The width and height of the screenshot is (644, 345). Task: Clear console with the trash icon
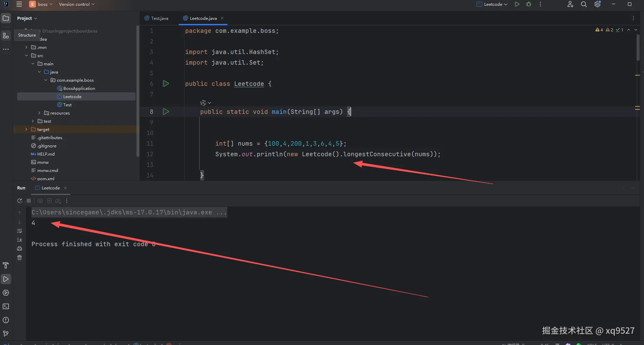point(20,257)
